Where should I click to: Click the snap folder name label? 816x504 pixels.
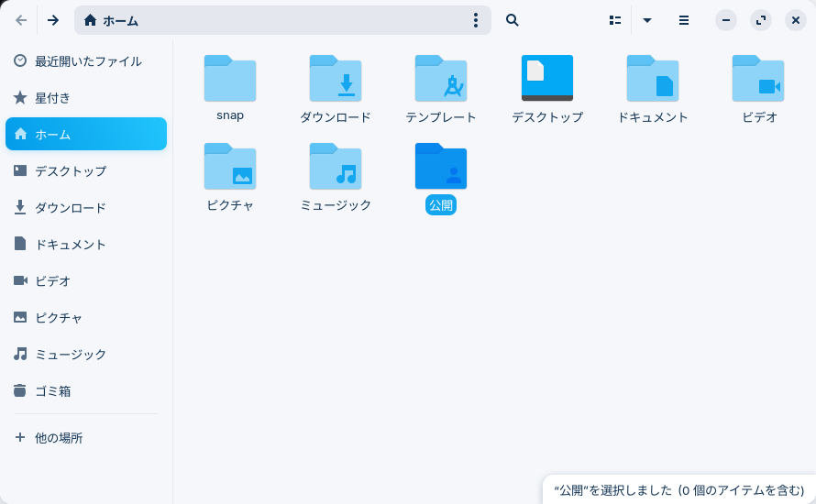(229, 115)
